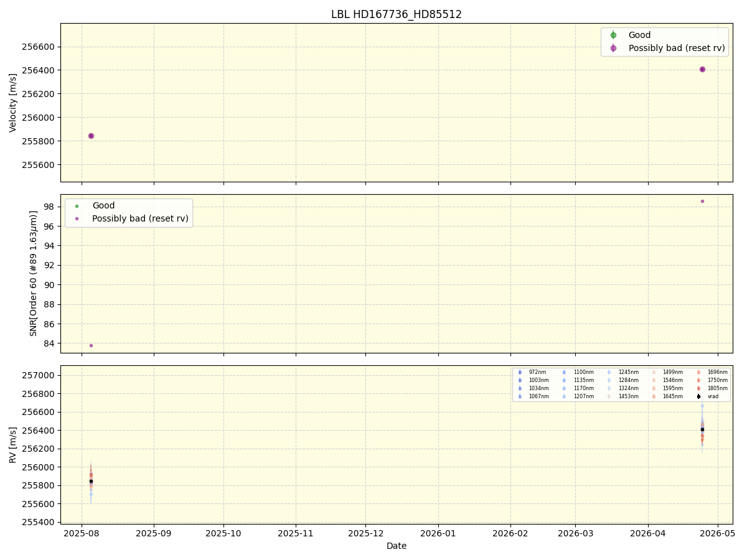Click the plot title LBL HD167736_HD85512
This screenshot has width=747, height=560.
click(396, 14)
